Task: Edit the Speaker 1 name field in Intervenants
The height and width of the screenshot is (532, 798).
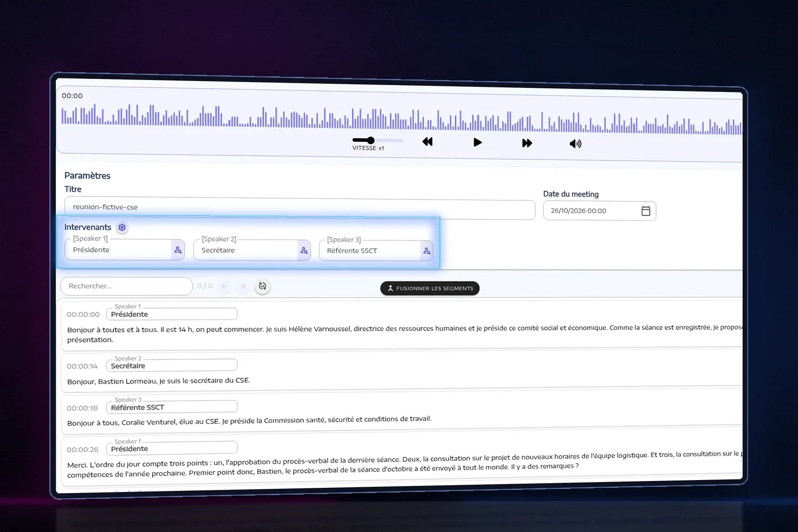Action: (125, 250)
